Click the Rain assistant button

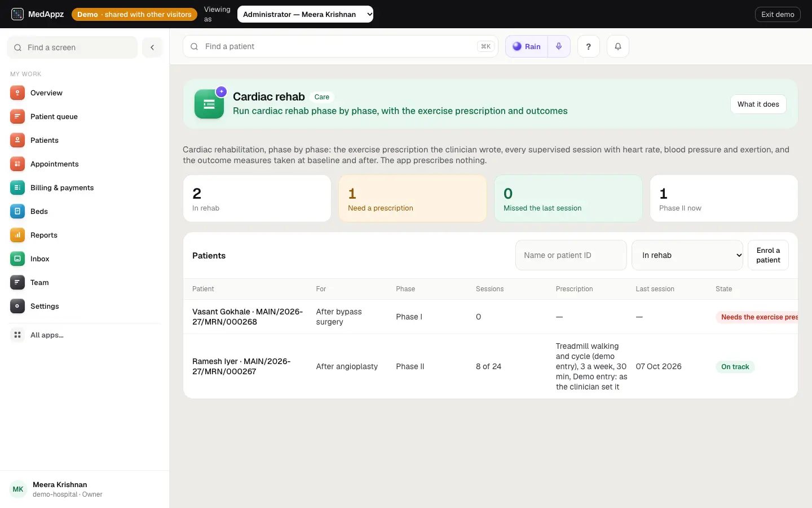point(527,46)
